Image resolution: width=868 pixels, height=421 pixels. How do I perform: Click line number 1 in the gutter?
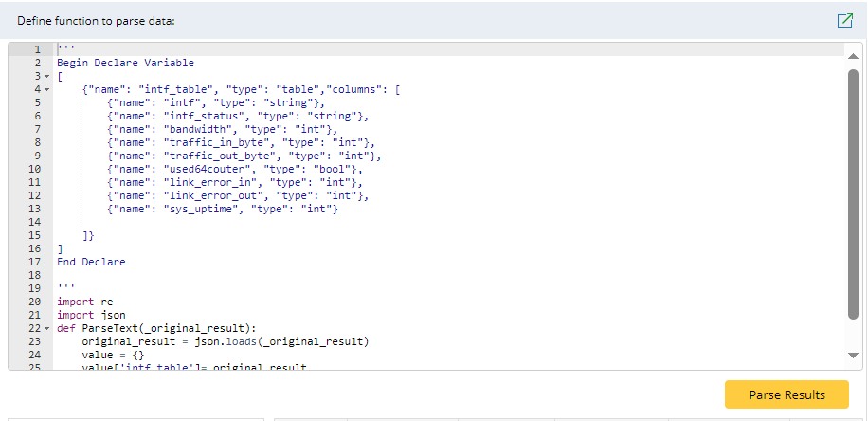click(x=36, y=49)
